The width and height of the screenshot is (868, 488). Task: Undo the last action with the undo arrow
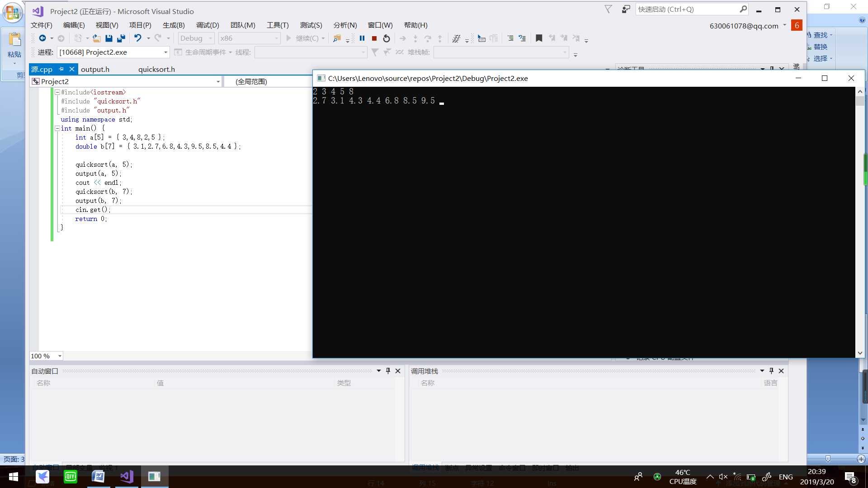pos(138,38)
